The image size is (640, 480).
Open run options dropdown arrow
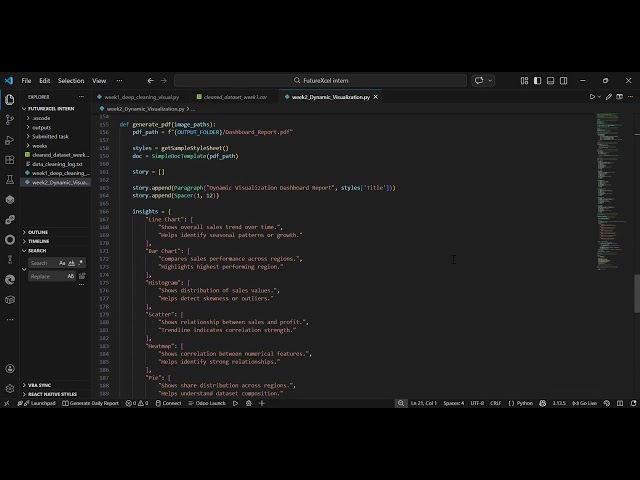point(599,97)
